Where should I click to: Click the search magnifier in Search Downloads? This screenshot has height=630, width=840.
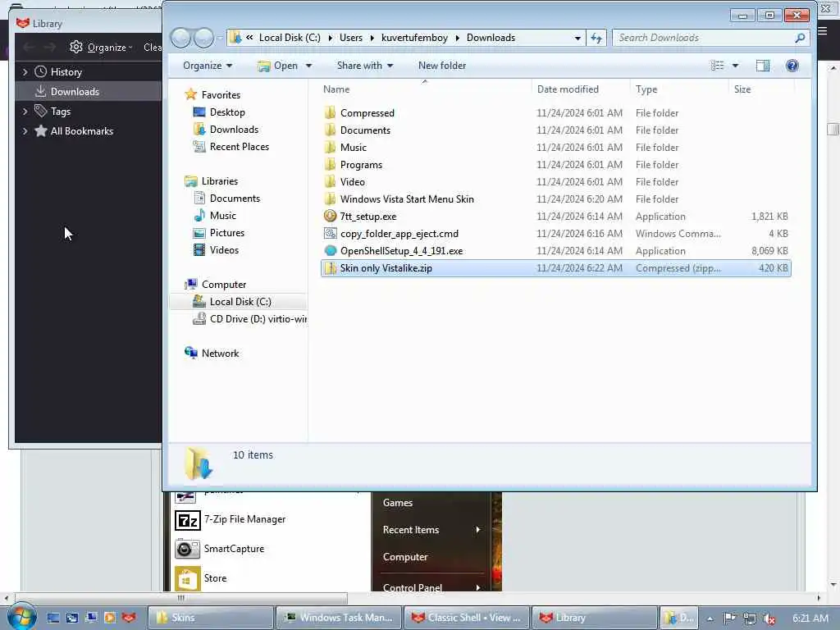coord(800,38)
